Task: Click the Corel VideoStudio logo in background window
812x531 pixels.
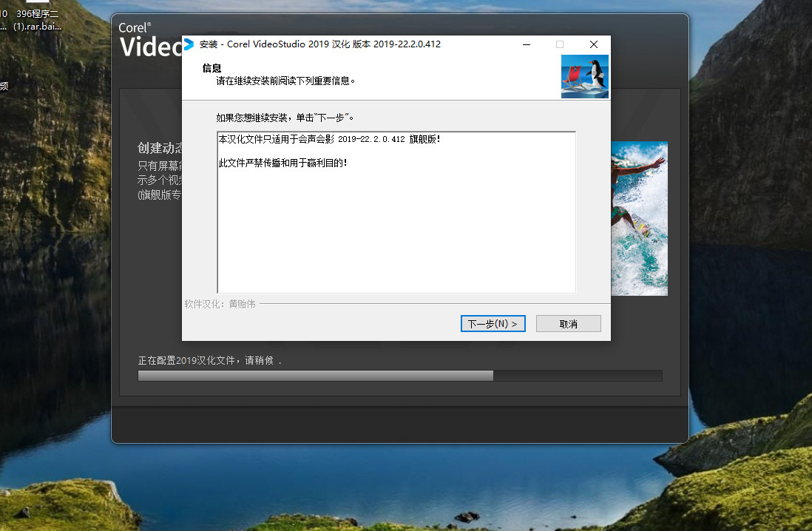Action: [x=150, y=40]
